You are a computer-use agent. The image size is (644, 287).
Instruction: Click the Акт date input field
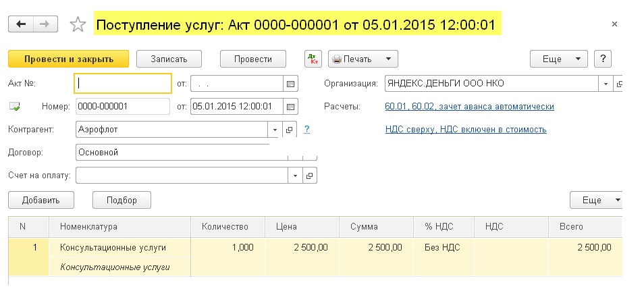[237, 84]
